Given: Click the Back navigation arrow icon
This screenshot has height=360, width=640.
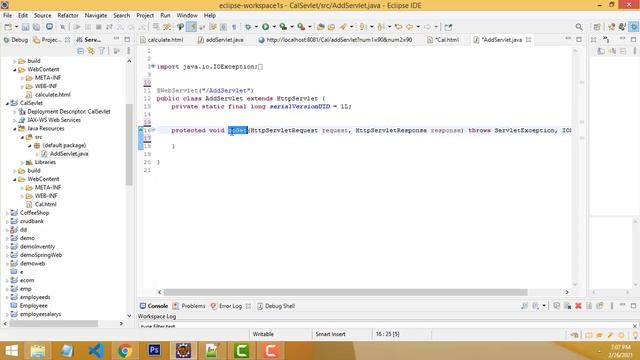Looking at the screenshot, I should click(x=409, y=27).
